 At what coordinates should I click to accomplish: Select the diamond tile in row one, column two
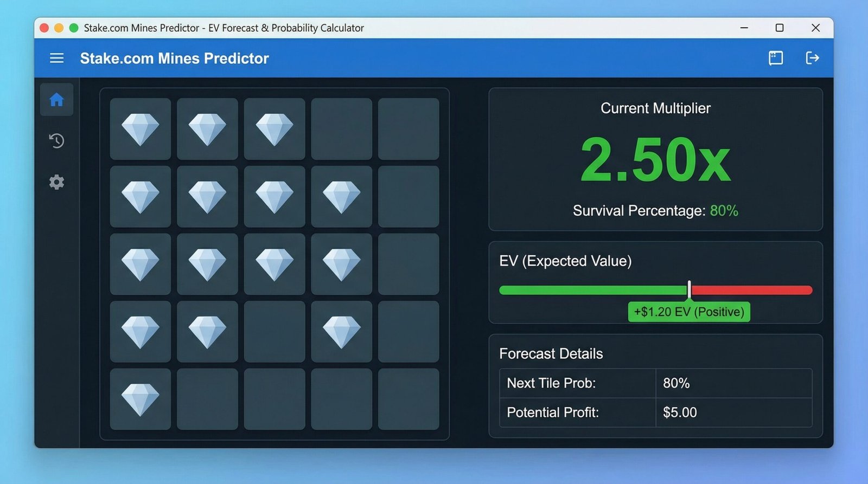(x=207, y=129)
